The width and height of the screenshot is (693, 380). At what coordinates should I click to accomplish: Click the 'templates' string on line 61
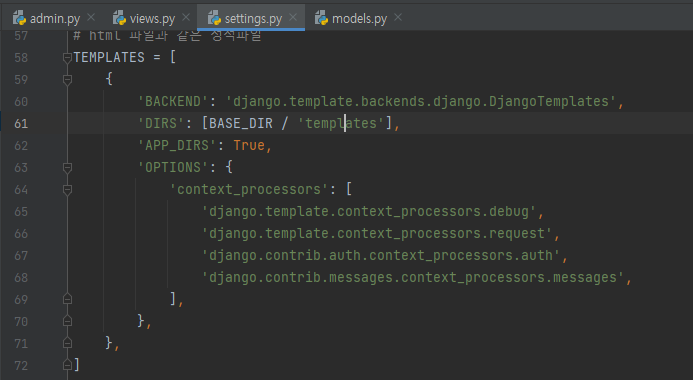pyautogui.click(x=341, y=123)
